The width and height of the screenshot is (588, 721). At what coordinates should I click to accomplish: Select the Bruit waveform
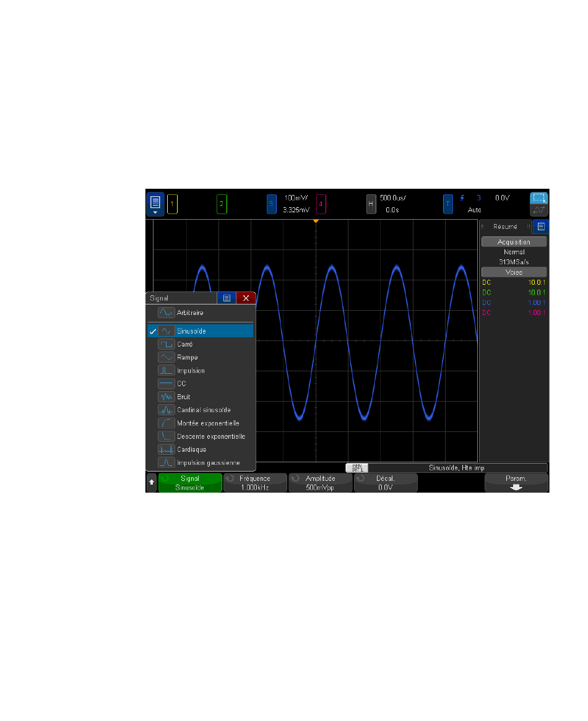tap(201, 397)
